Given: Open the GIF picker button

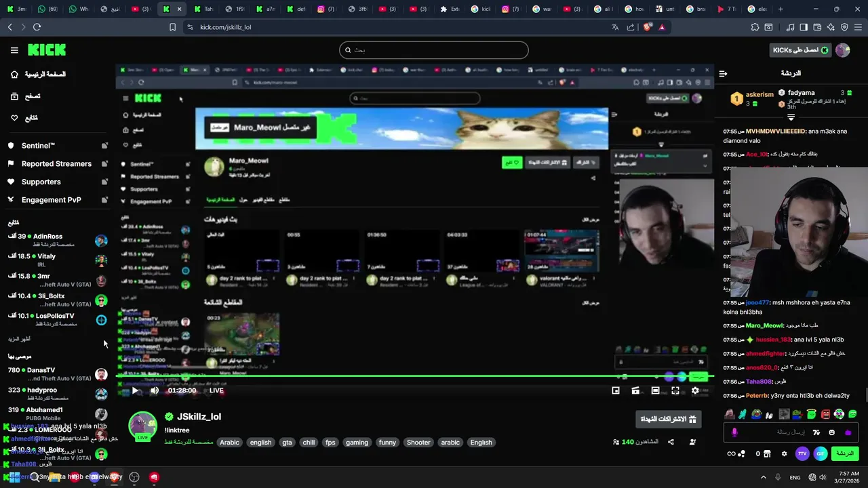Looking at the screenshot, I should [x=821, y=453].
